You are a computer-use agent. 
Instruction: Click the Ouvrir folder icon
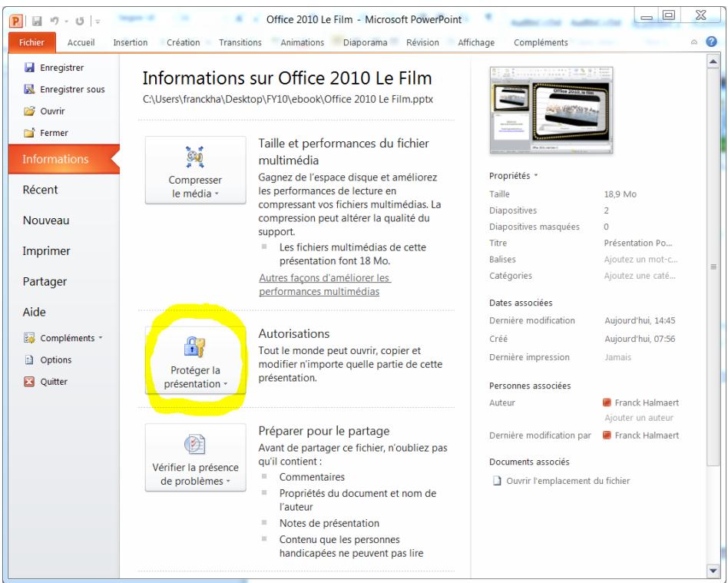coord(29,111)
